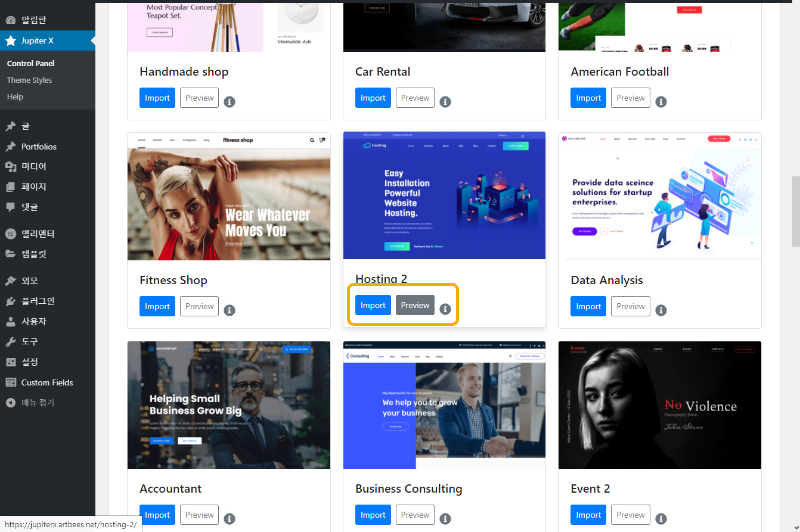Import the Data Analysis template
Screen dimensions: 800x532
click(588, 306)
